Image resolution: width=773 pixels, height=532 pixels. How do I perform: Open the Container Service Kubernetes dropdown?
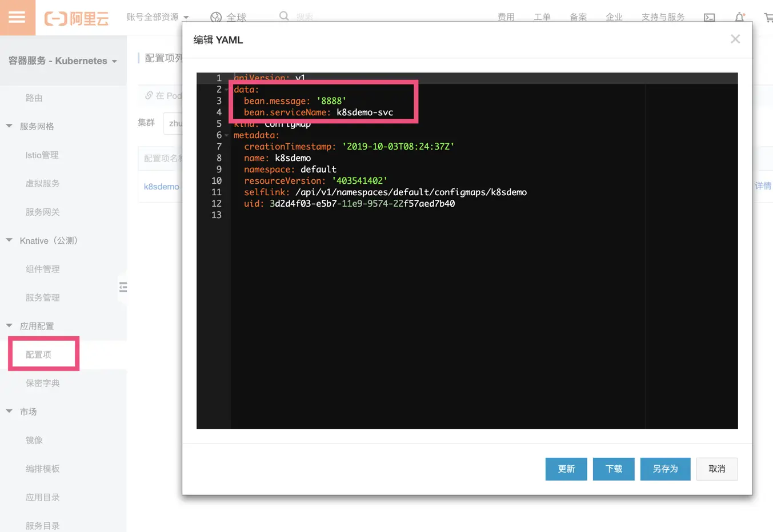63,61
